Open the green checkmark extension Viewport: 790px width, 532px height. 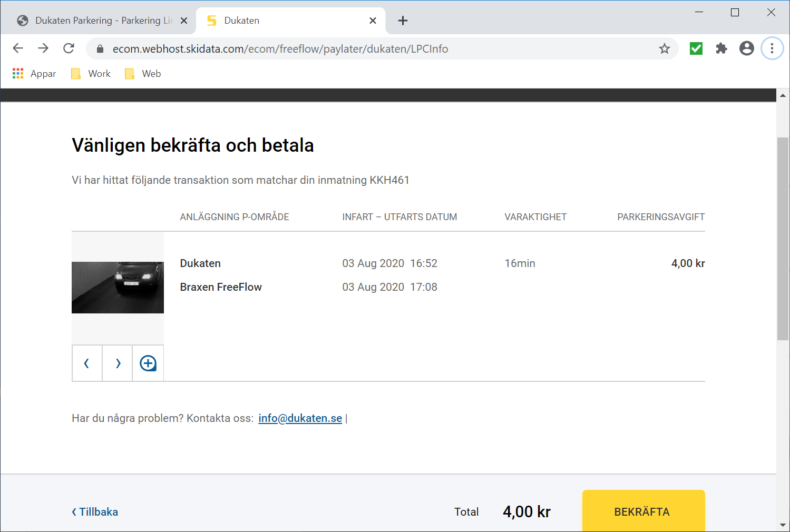pyautogui.click(x=696, y=48)
